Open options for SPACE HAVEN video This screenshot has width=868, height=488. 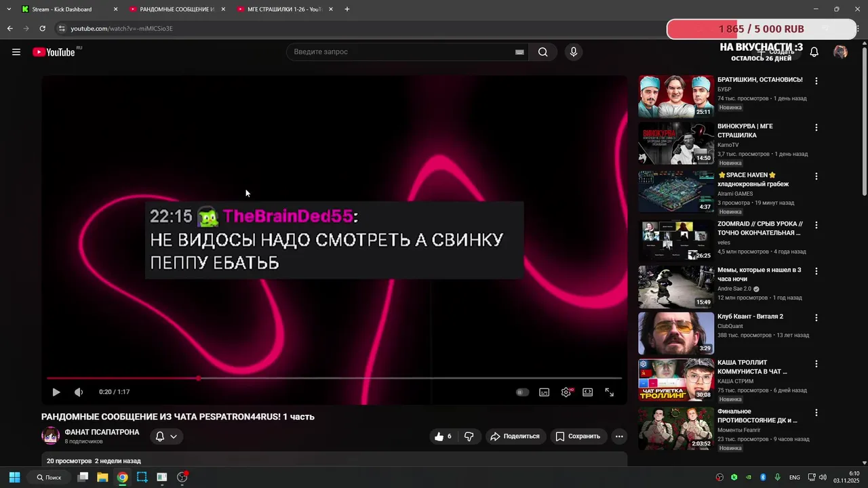(816, 176)
